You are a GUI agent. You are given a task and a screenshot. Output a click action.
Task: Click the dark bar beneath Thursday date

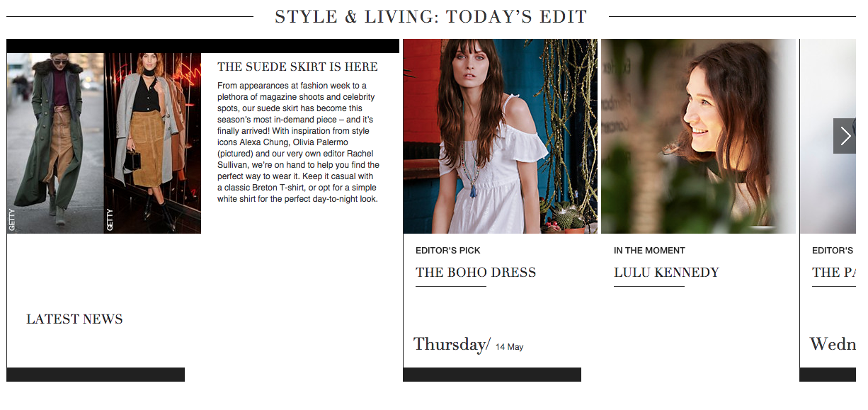pos(492,375)
